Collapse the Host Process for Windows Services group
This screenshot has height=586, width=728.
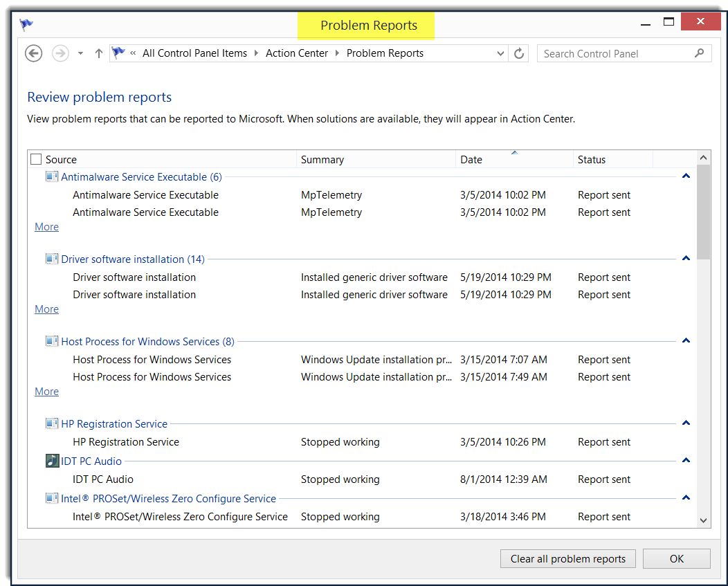point(686,340)
